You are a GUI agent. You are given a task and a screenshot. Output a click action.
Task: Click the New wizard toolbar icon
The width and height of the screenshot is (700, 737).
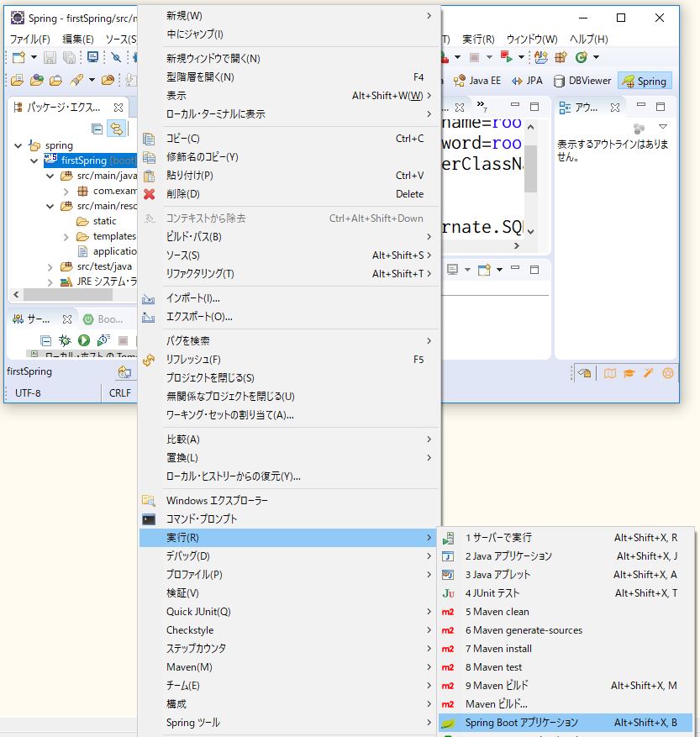coord(18,57)
